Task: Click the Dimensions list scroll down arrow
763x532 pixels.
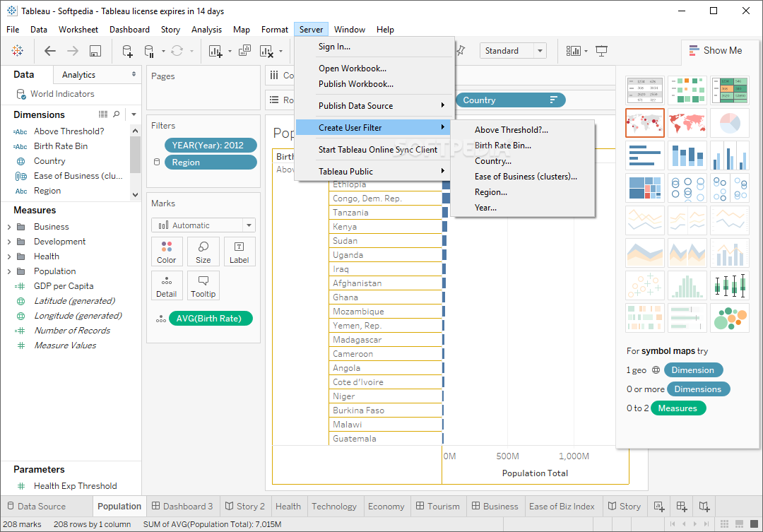Action: coord(135,195)
